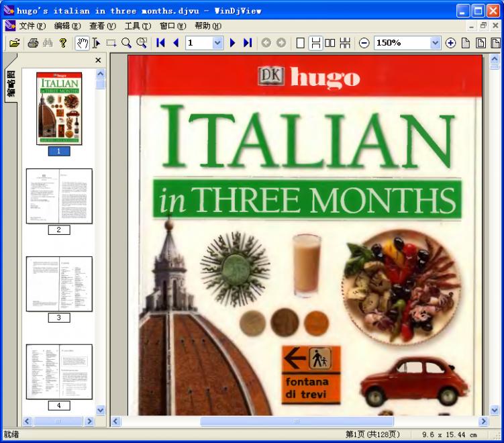Select the hand drag tool
Viewport: 504px width, 443px height.
82,43
